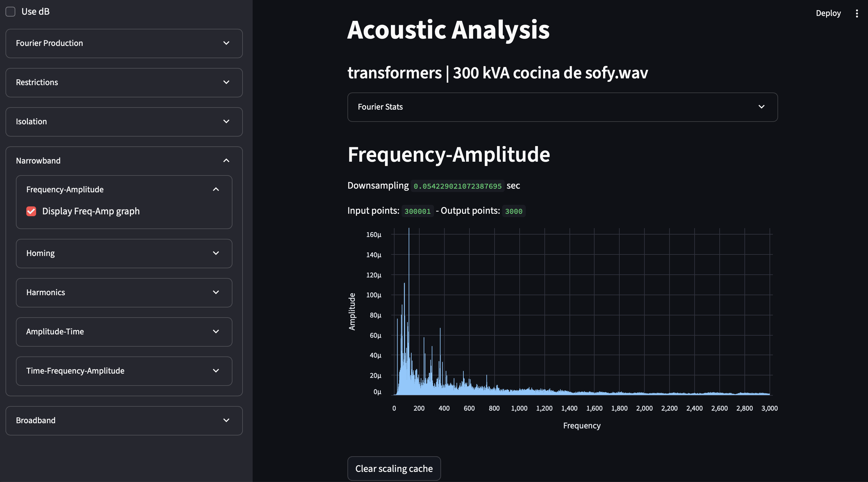Click the Fourier Stats chevron icon

point(761,107)
